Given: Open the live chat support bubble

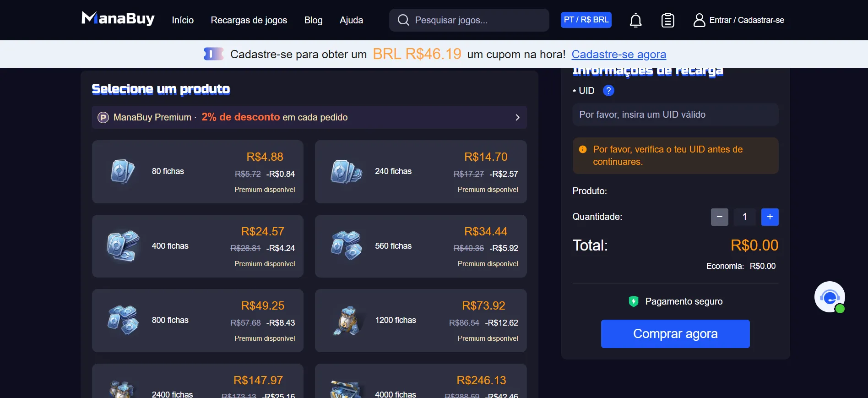Looking at the screenshot, I should (x=830, y=297).
